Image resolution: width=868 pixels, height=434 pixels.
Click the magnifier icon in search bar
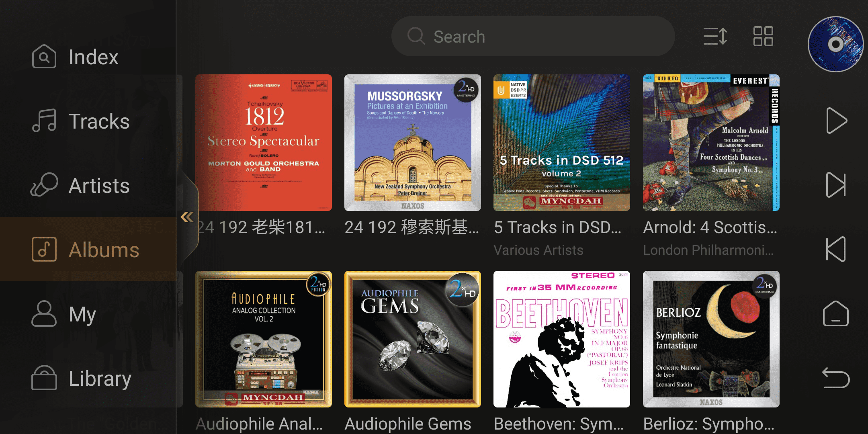[416, 36]
